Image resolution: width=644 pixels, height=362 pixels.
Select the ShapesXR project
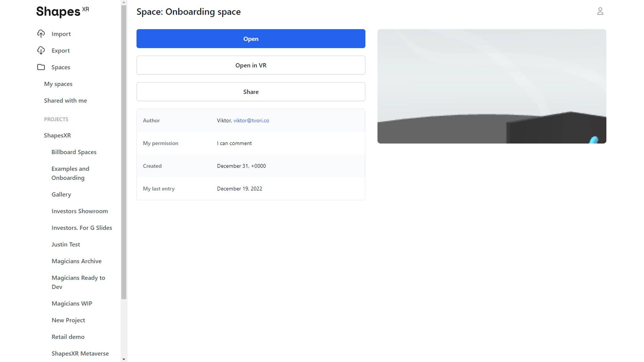(x=57, y=135)
